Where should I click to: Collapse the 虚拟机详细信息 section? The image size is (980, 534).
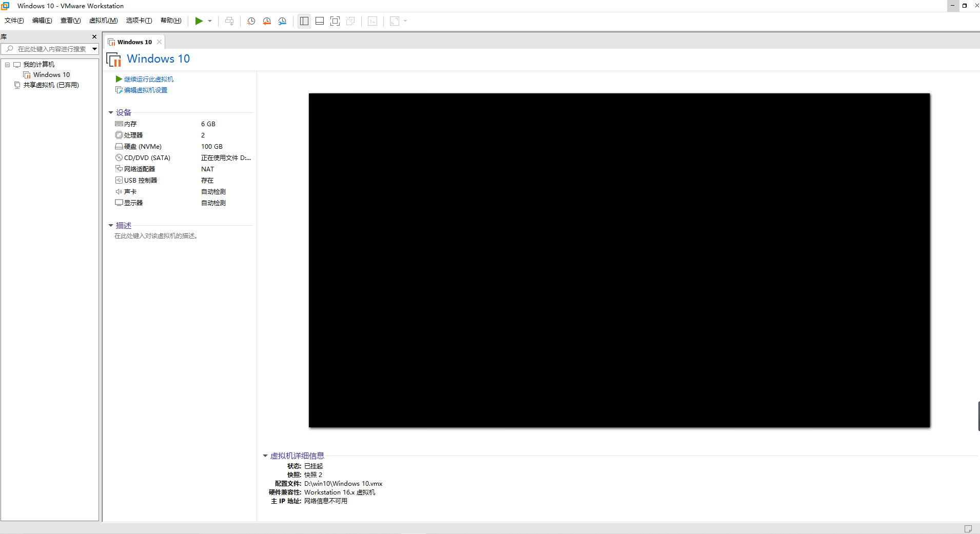(x=265, y=456)
